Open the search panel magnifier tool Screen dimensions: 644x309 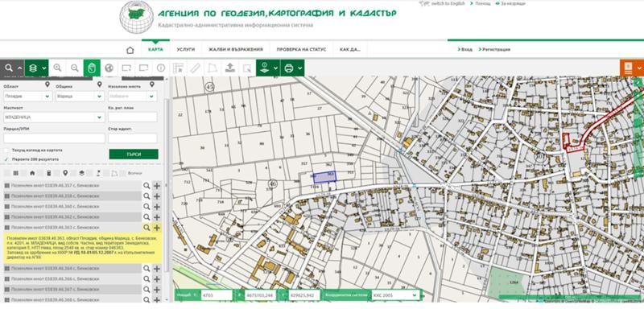click(x=9, y=68)
